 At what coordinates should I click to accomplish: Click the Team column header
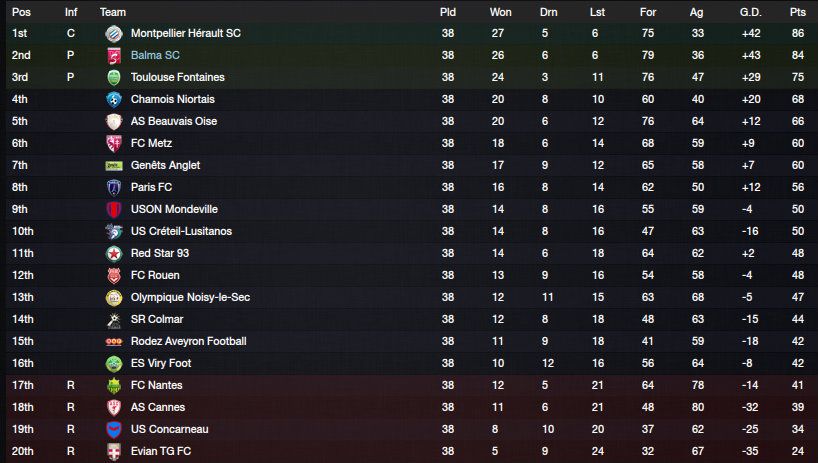[113, 12]
